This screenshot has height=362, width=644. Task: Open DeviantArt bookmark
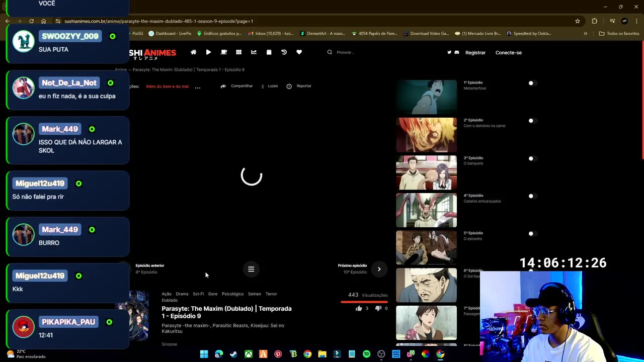[x=323, y=34]
